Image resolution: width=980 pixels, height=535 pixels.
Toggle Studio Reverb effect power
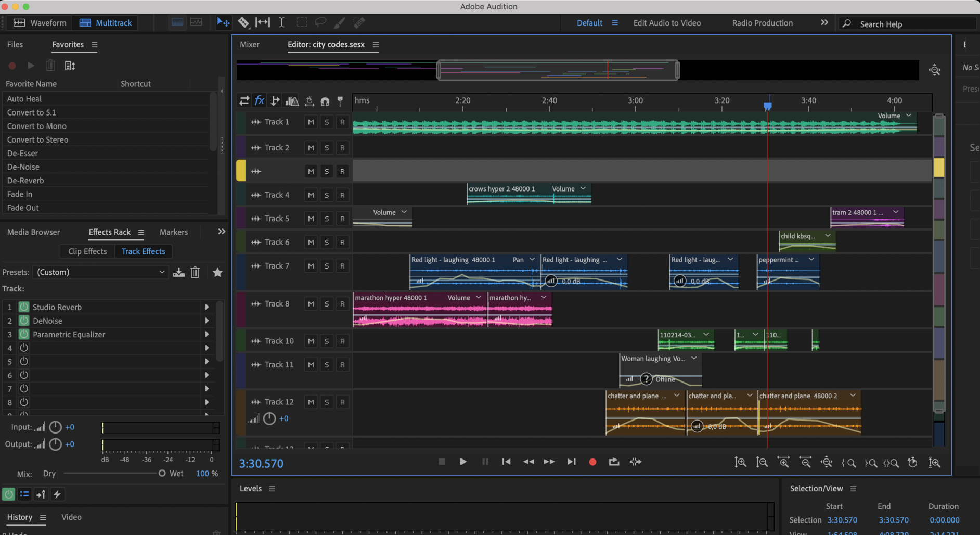[x=24, y=307]
